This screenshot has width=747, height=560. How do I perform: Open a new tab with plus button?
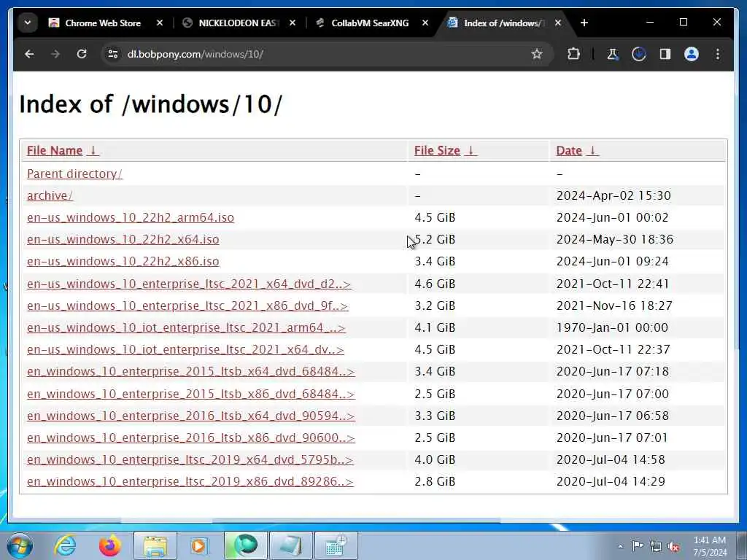(584, 23)
